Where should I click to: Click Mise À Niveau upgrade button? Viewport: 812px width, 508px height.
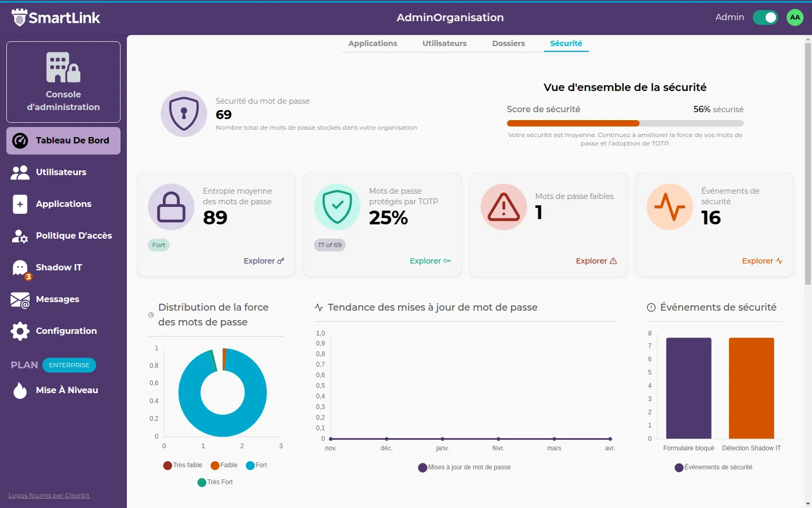coord(63,391)
